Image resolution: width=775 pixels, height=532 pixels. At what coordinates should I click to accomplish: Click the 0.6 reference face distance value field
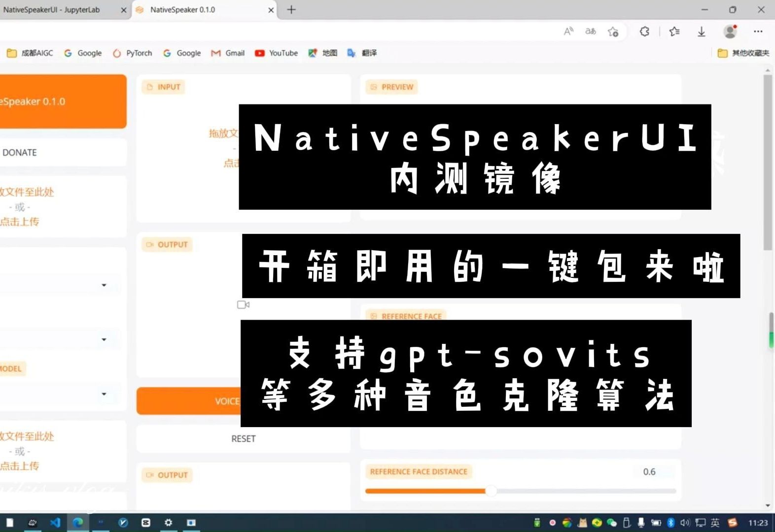pyautogui.click(x=654, y=472)
